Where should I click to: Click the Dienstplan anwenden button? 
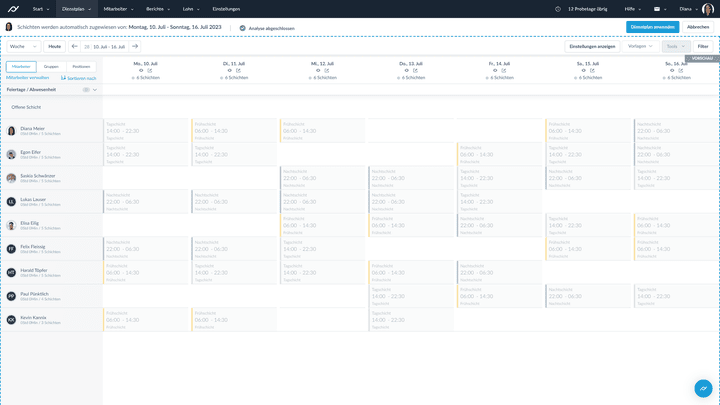pyautogui.click(x=652, y=27)
